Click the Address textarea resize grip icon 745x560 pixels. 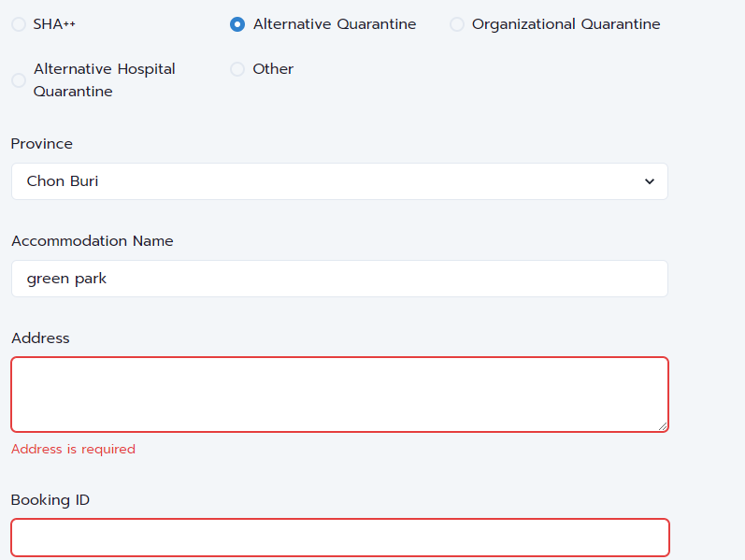click(663, 426)
